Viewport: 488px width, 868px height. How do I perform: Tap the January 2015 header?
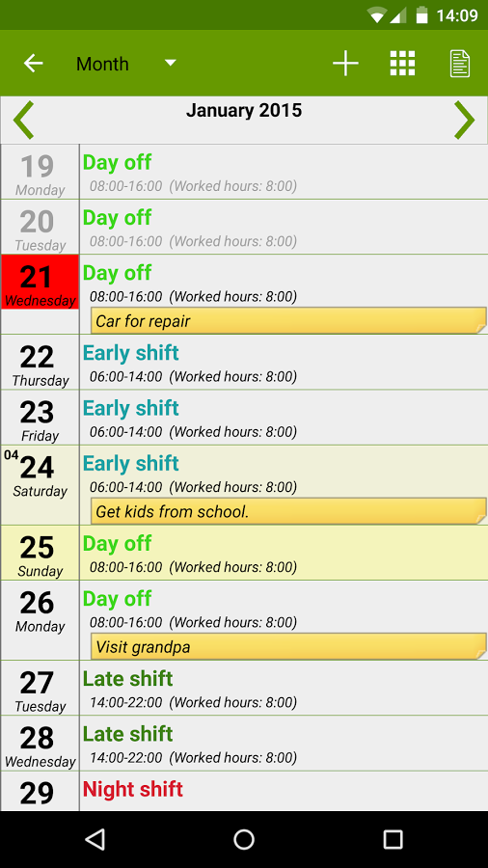[244, 110]
